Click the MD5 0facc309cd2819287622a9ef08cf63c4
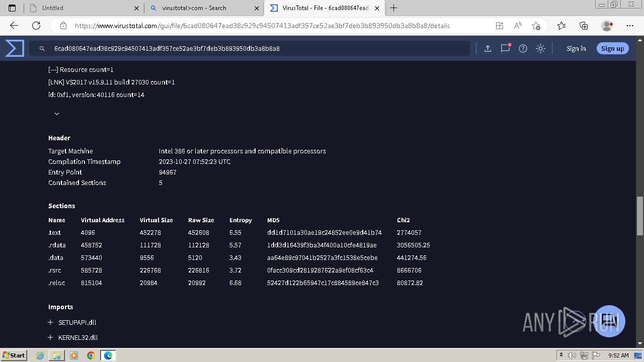Screen dimensions: 644x362 tap(320, 270)
